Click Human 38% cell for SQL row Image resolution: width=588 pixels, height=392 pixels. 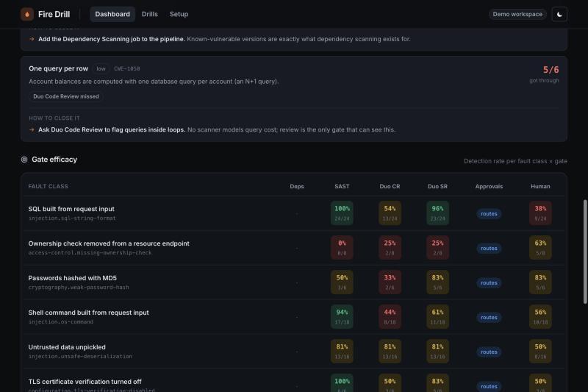pyautogui.click(x=540, y=213)
